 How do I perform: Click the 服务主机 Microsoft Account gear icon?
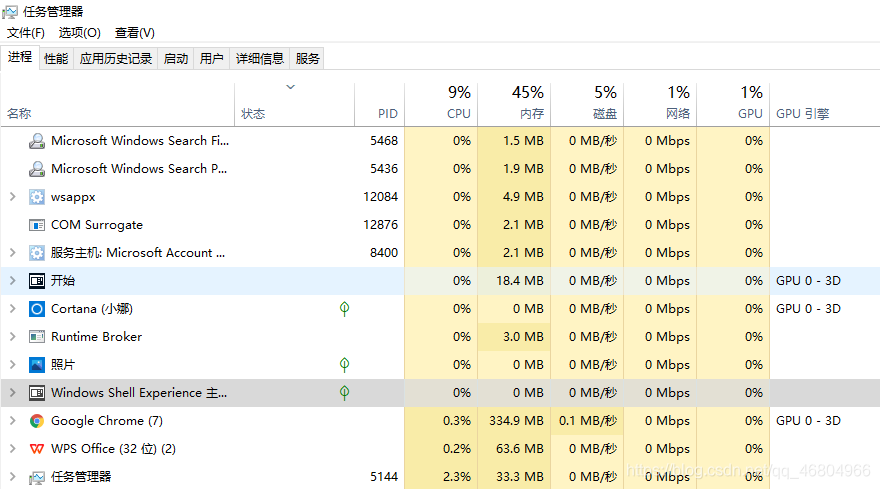pyautogui.click(x=36, y=253)
